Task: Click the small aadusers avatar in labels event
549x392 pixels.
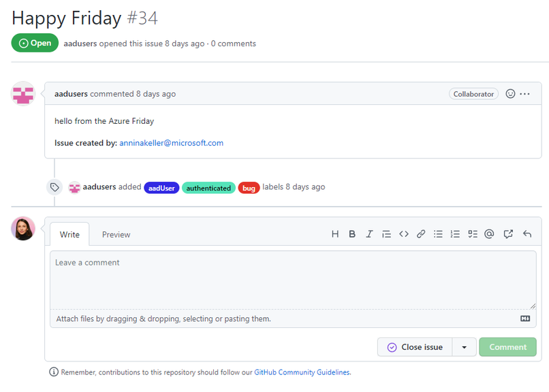Action: (x=74, y=187)
